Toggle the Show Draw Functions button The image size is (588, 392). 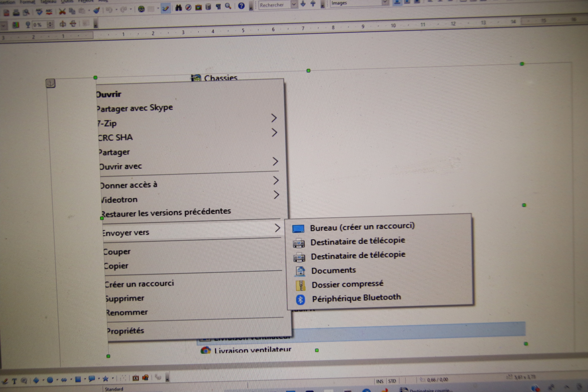pos(166,8)
